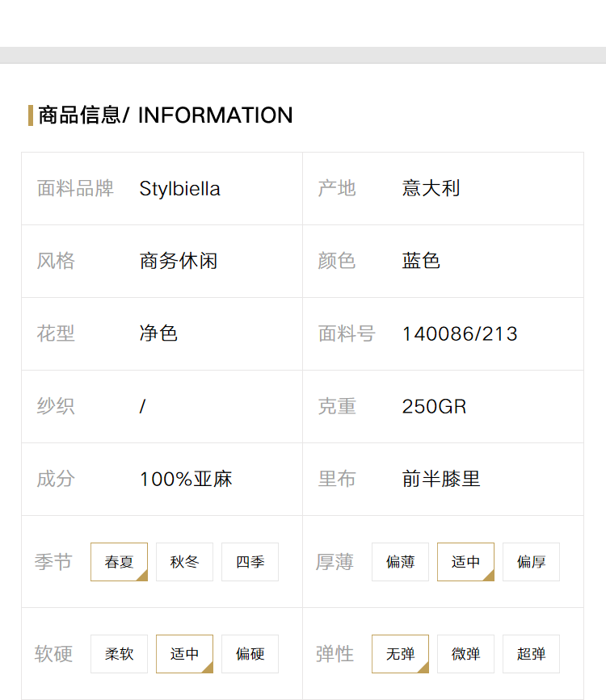The width and height of the screenshot is (606, 700).
Task: Pick 柔软 softness option
Action: [x=119, y=654]
